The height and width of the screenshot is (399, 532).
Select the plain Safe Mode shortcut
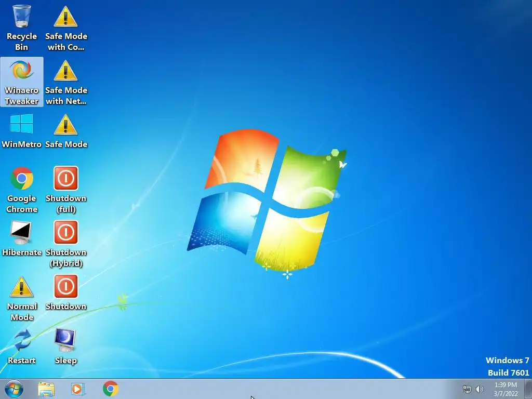(66, 131)
